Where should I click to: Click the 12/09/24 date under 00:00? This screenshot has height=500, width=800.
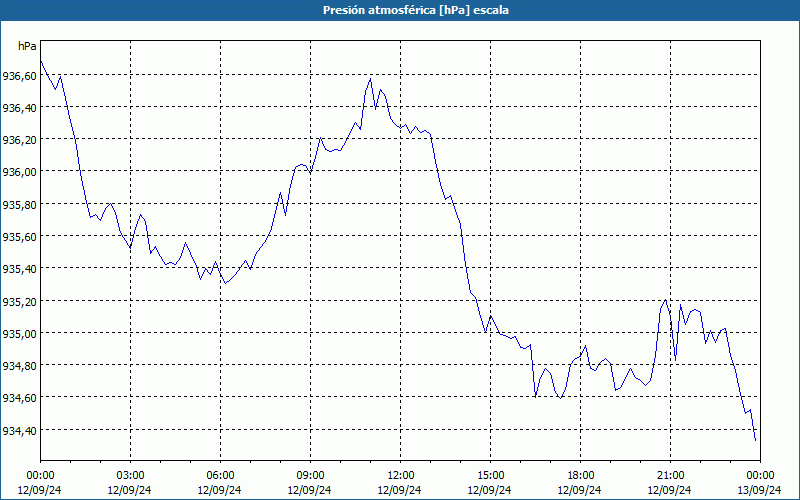[40, 490]
